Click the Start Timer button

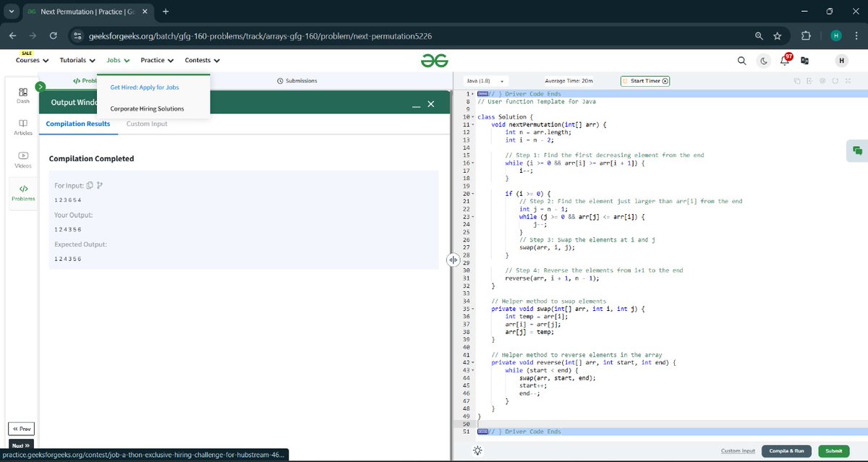645,81
